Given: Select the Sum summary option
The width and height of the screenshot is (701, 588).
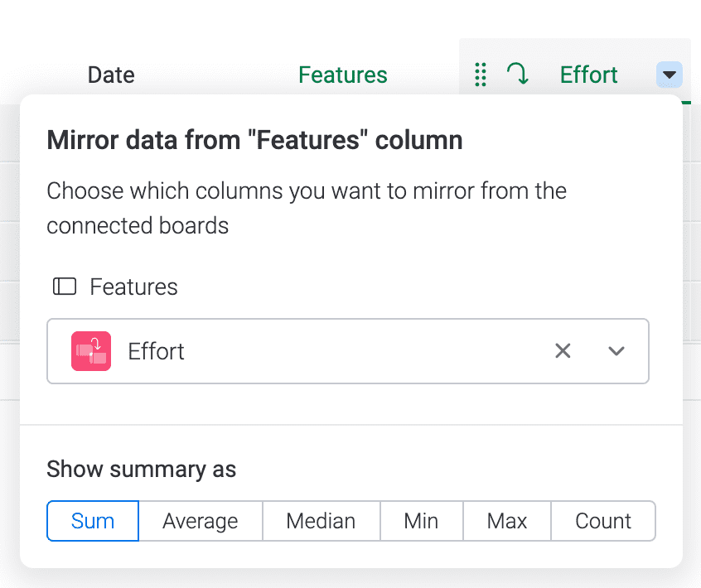Looking at the screenshot, I should [93, 521].
